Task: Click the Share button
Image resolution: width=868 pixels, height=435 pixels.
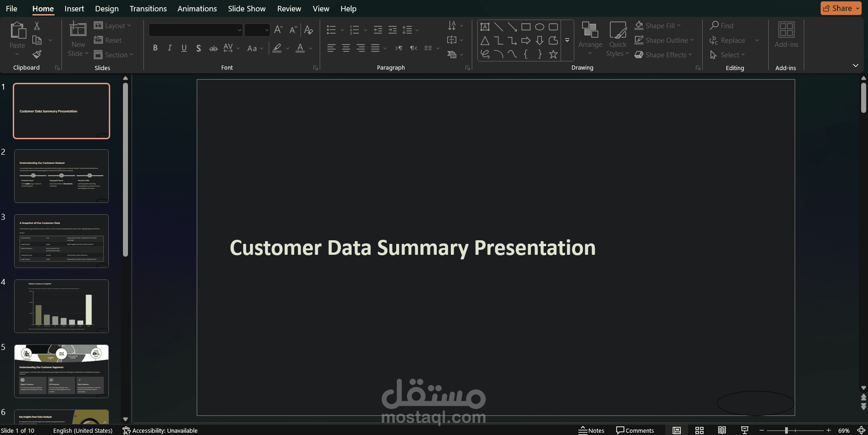Action: click(840, 8)
